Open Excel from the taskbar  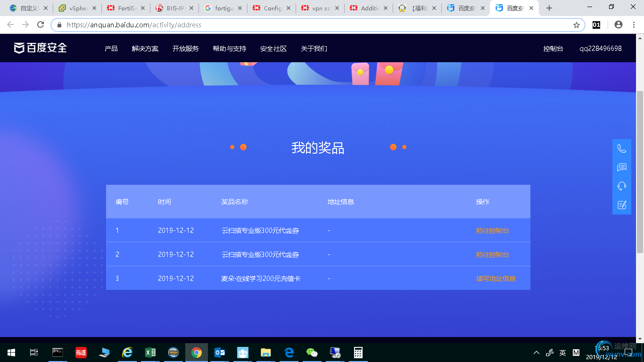(x=150, y=353)
